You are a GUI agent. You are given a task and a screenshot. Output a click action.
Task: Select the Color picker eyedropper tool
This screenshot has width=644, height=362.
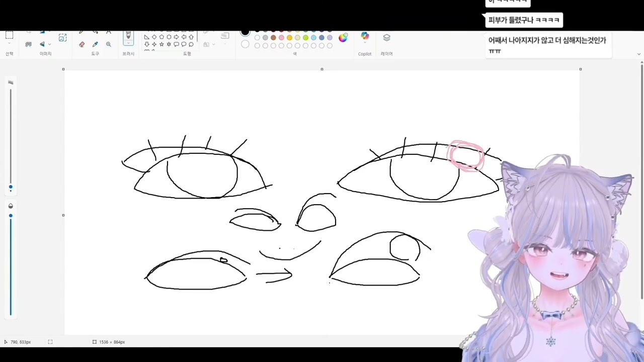(95, 44)
